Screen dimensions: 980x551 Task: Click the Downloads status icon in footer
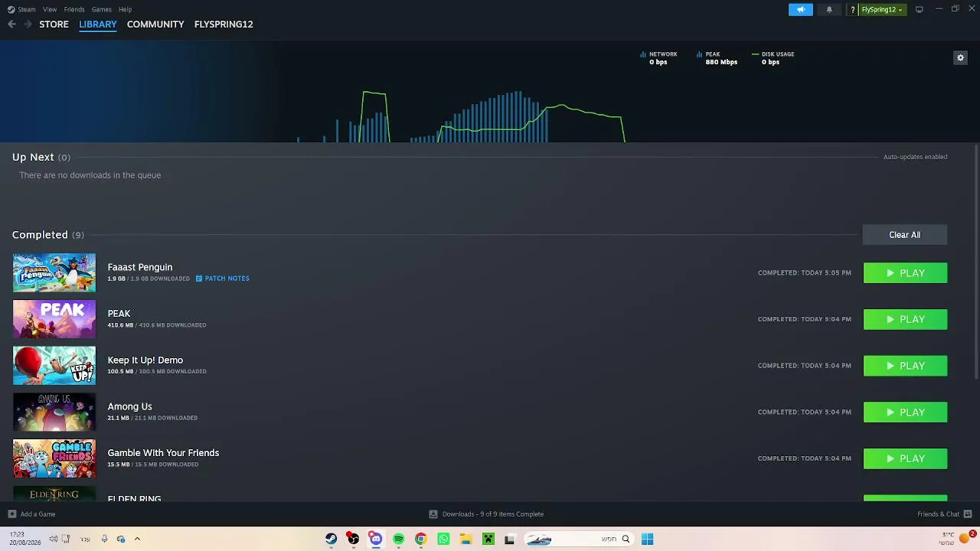(433, 514)
